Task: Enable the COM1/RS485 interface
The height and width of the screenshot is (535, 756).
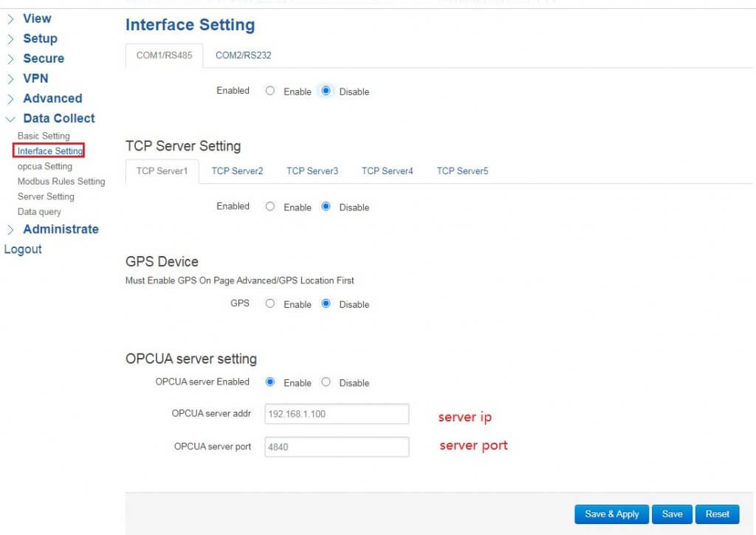Action: [x=270, y=91]
